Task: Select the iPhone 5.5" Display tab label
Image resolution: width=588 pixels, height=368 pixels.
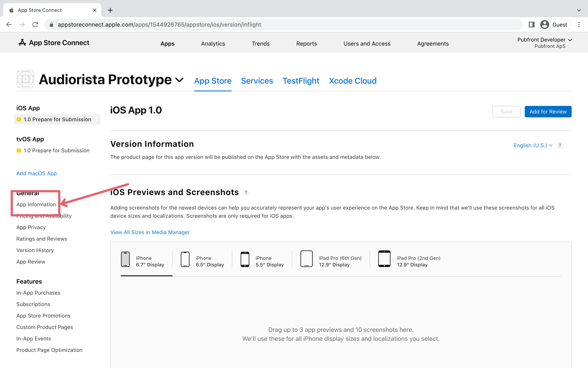Action: click(x=269, y=261)
